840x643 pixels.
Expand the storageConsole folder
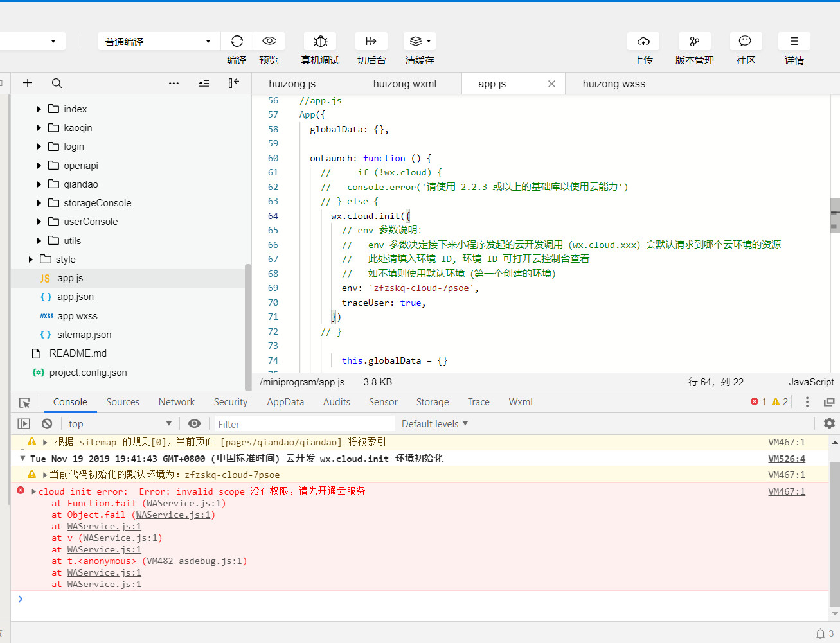tap(97, 203)
